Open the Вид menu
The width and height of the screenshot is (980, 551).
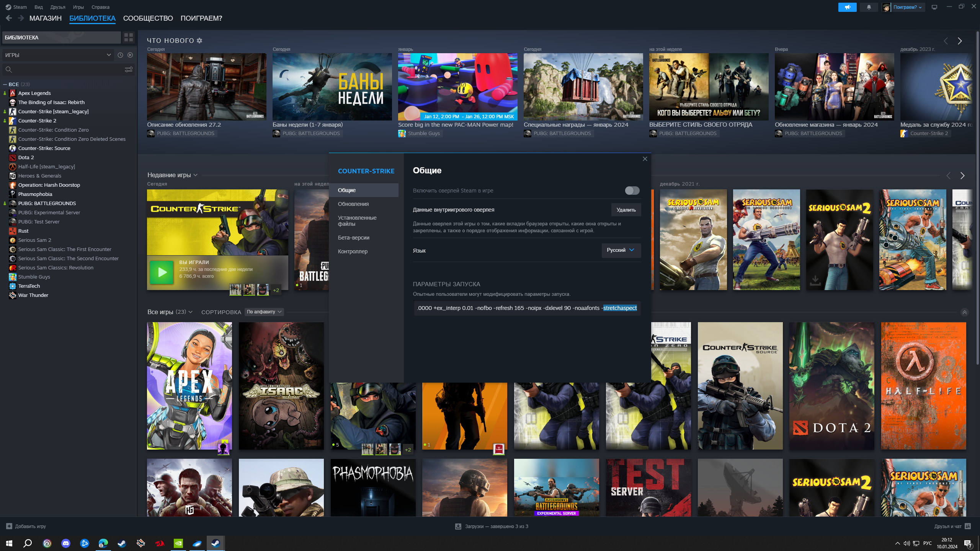point(39,7)
